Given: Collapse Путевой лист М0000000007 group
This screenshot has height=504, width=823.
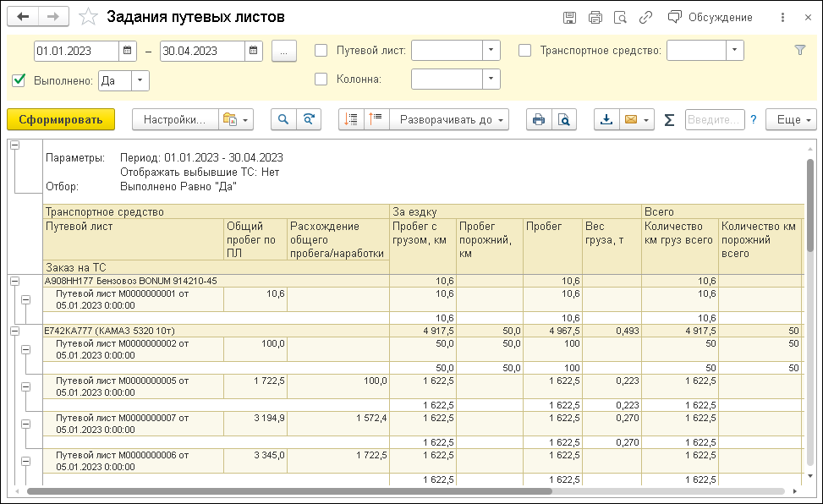Looking at the screenshot, I should [25, 425].
